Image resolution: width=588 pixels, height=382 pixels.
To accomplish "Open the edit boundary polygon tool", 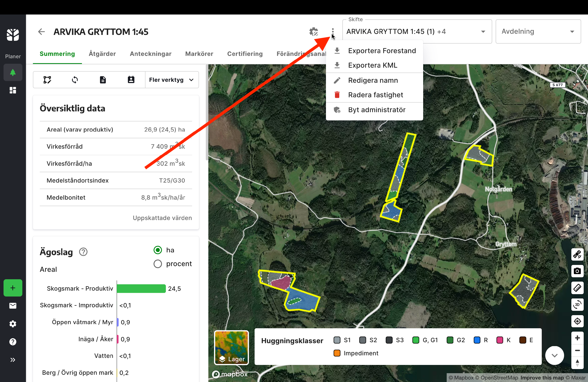I will pyautogui.click(x=47, y=80).
